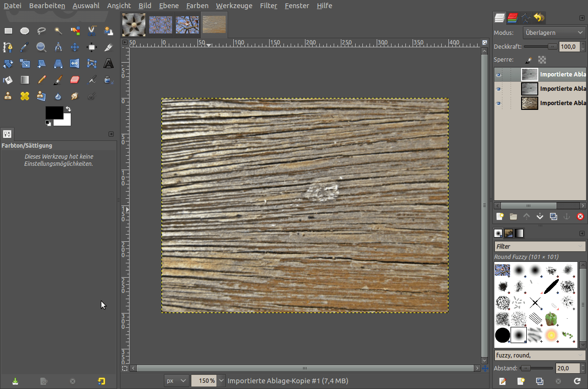Hide the top Importierte Ablage layer

click(x=498, y=75)
